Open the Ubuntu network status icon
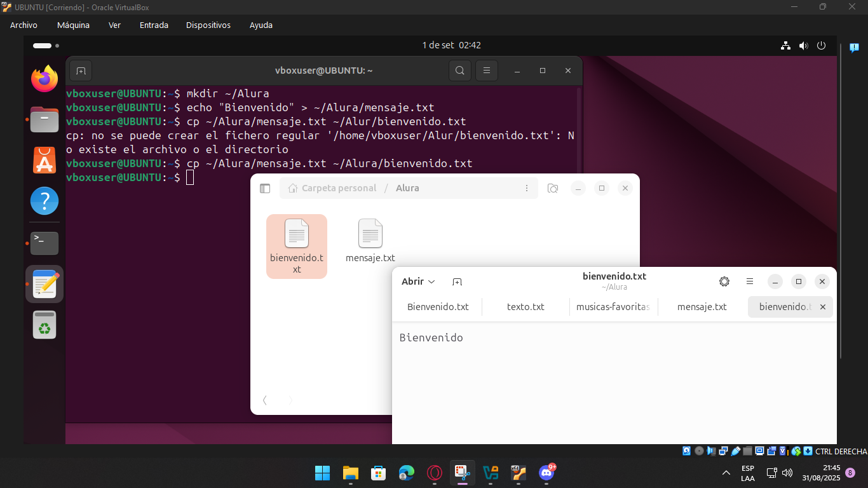The image size is (868, 488). click(x=786, y=46)
